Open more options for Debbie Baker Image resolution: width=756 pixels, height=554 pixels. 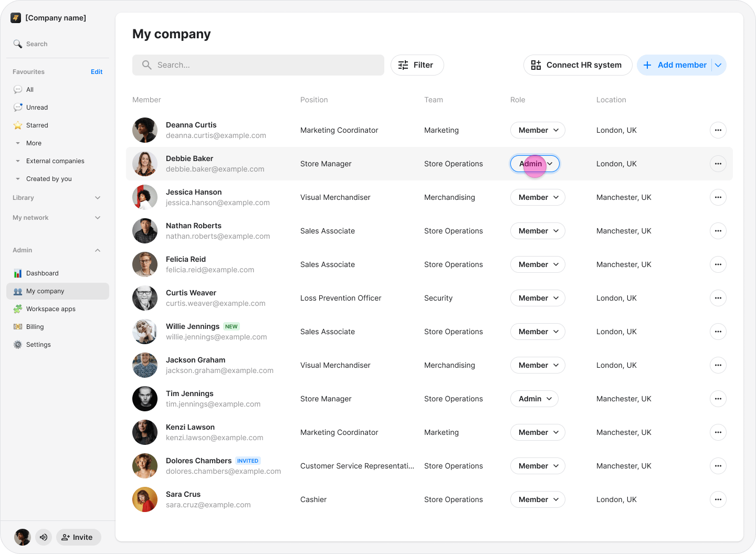[718, 164]
